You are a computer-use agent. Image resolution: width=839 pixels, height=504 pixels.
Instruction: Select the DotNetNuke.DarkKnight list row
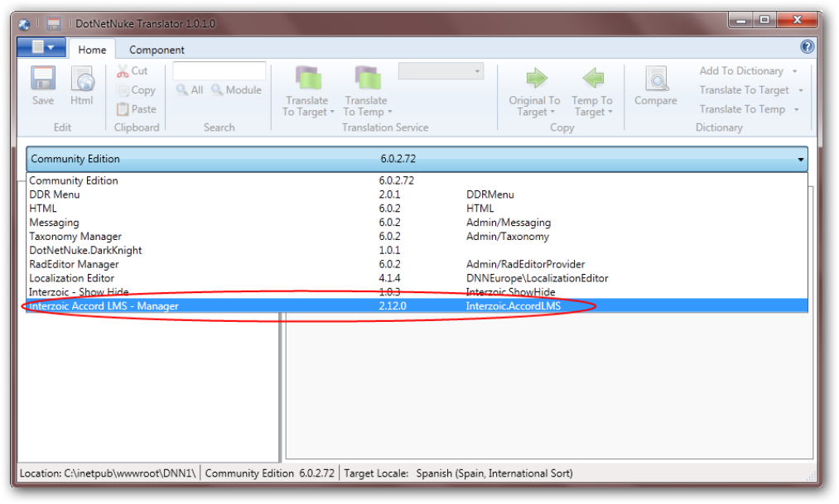[417, 250]
